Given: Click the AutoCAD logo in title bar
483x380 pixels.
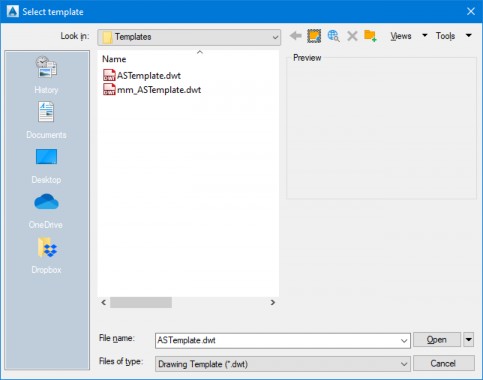Looking at the screenshot, I should [x=13, y=12].
